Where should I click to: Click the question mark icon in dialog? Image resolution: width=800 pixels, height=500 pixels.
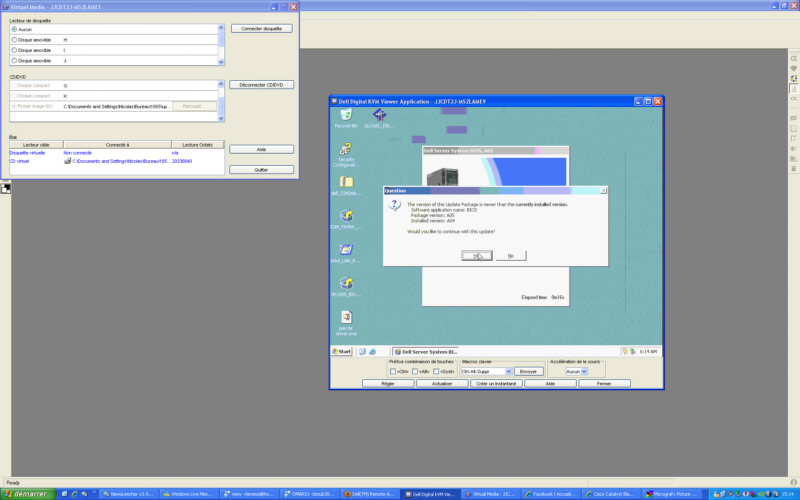[x=394, y=205]
